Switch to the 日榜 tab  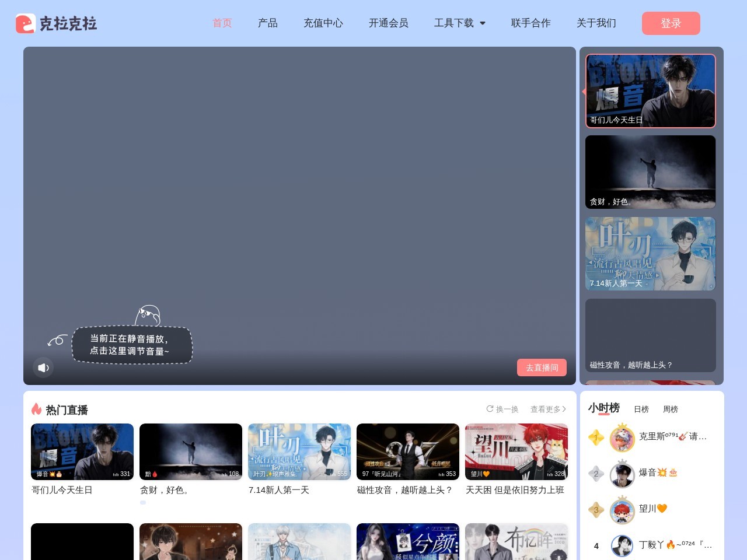point(641,409)
